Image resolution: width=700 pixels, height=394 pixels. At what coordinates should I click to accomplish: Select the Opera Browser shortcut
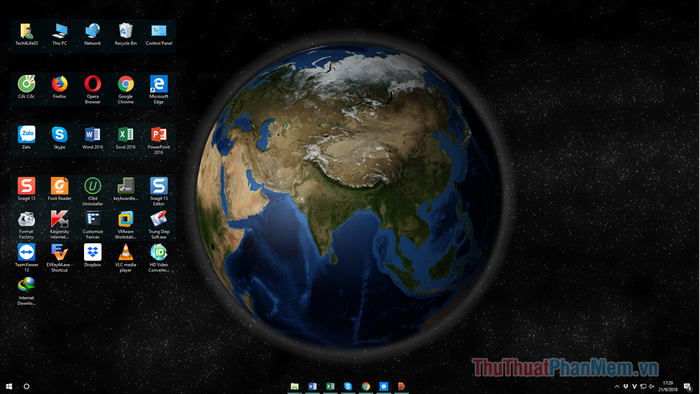coord(92,89)
